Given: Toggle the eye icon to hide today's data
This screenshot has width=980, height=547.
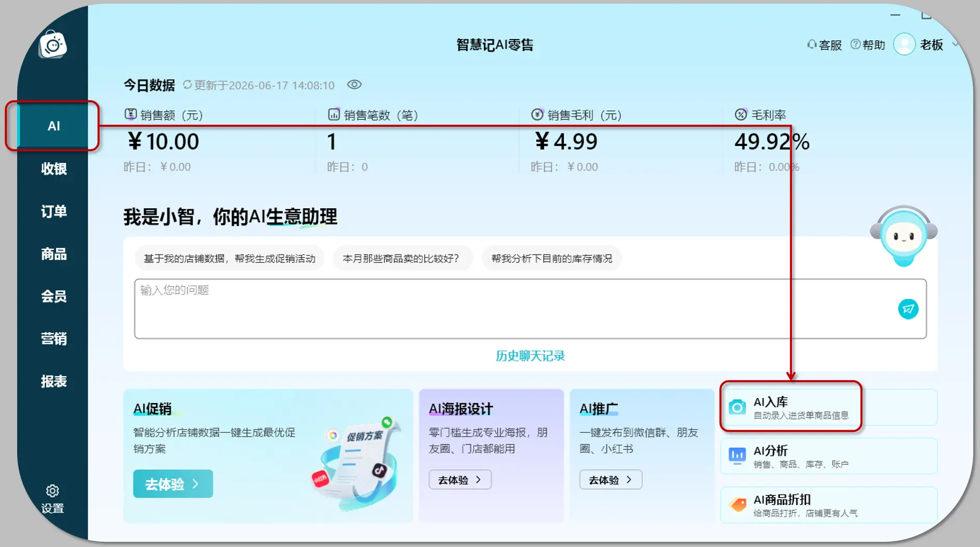Looking at the screenshot, I should (x=354, y=85).
